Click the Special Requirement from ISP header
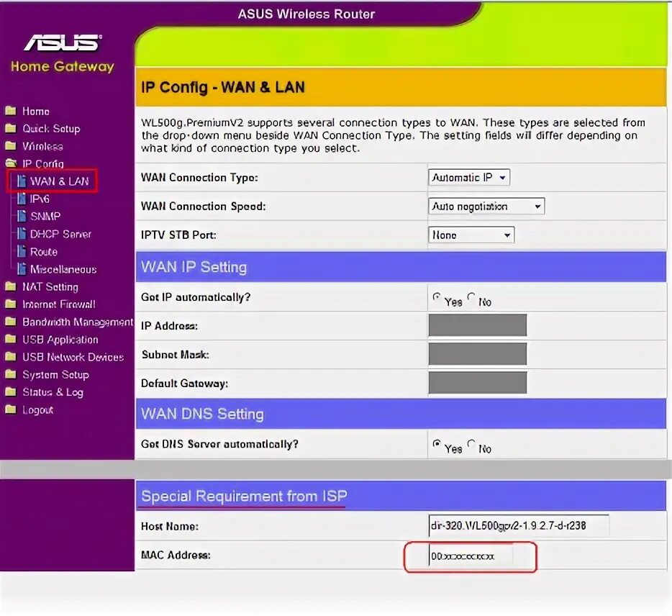This screenshot has width=672, height=616. (x=401, y=496)
